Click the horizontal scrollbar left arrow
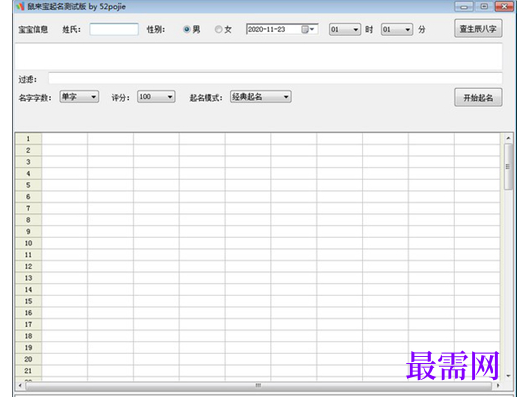This screenshot has height=397, width=518. point(20,385)
